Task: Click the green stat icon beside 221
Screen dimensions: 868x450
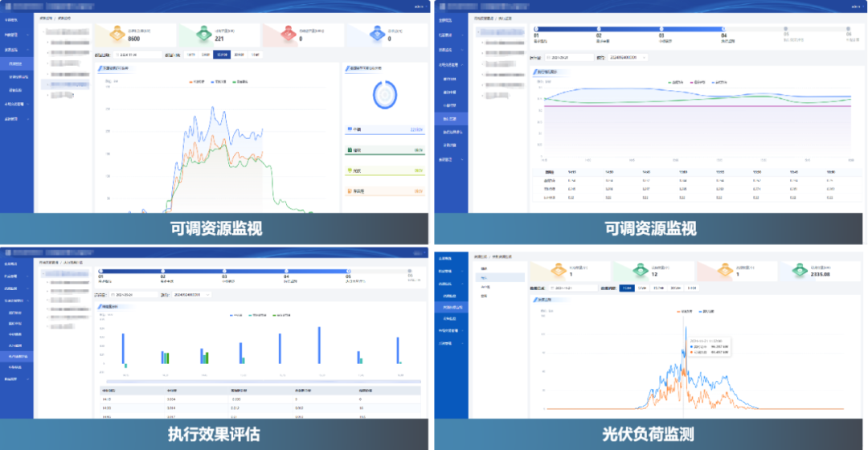Action: click(x=203, y=34)
